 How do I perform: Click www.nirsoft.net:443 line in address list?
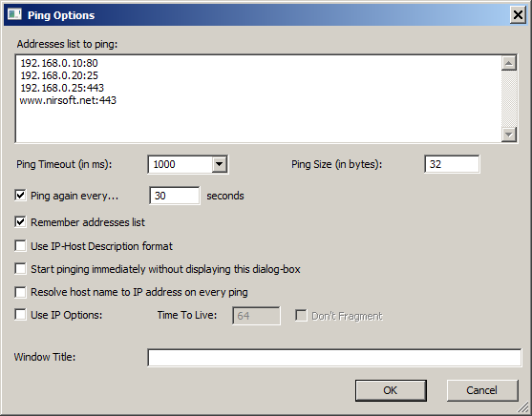coord(68,100)
